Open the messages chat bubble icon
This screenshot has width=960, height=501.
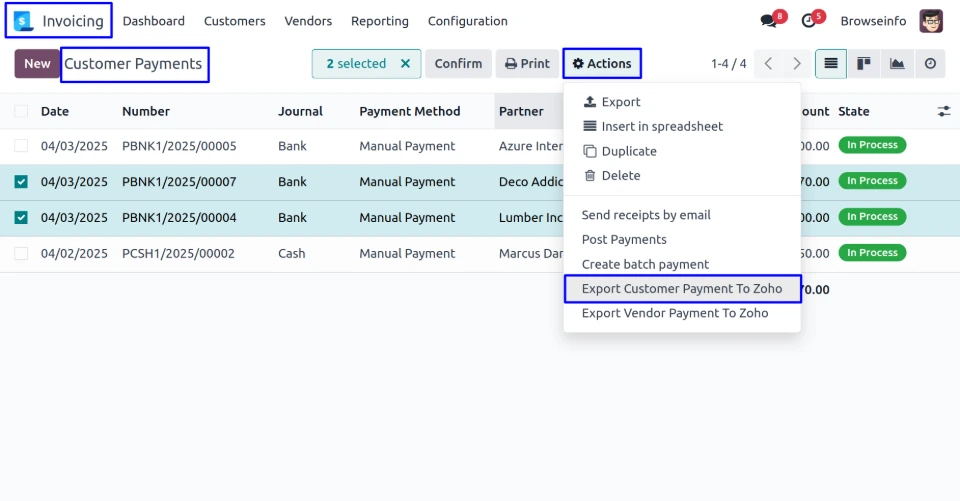[768, 21]
